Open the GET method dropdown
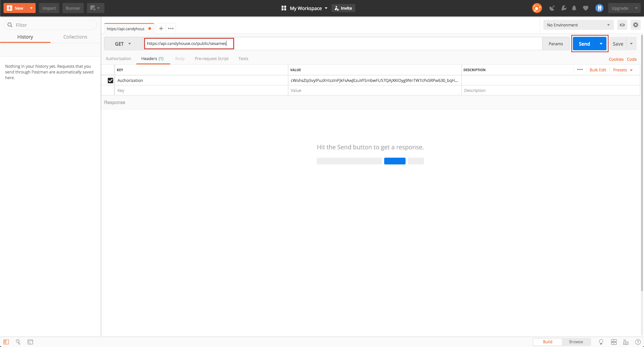 (x=124, y=44)
